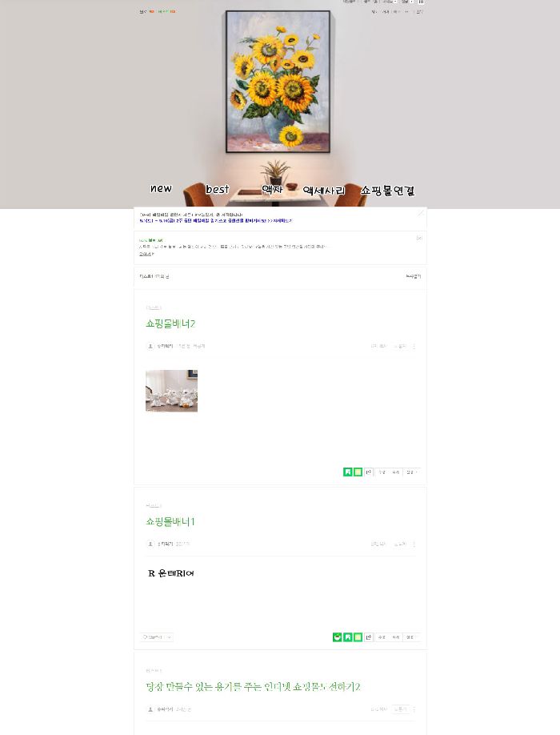Open the 쇼핑몰배너2 post title

click(170, 324)
